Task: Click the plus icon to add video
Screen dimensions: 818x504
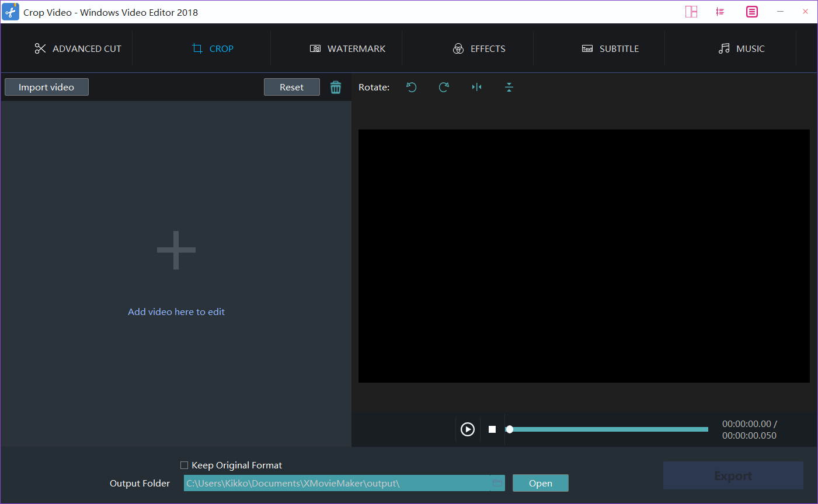Action: (176, 250)
